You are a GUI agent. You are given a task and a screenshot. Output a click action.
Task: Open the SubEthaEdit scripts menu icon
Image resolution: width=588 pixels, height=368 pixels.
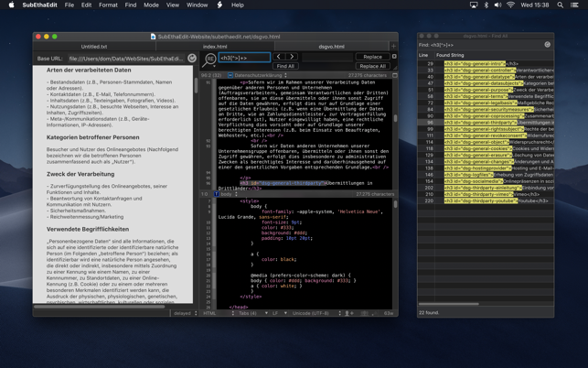point(219,5)
